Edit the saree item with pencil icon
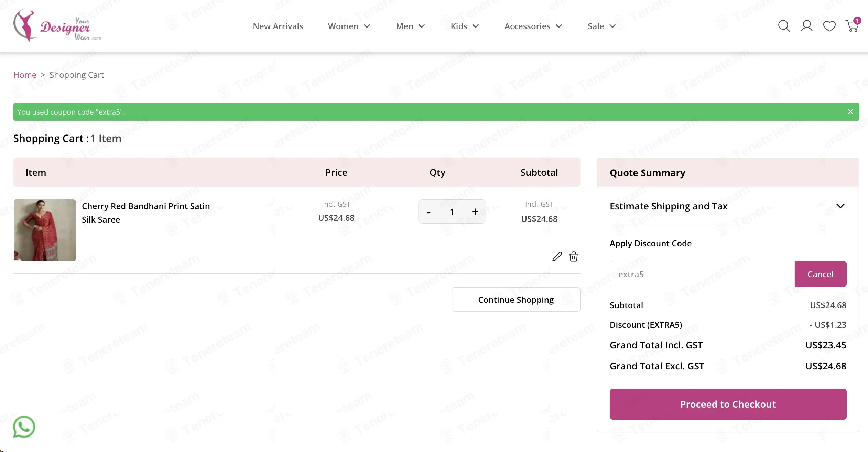Image resolution: width=868 pixels, height=452 pixels. coord(557,257)
